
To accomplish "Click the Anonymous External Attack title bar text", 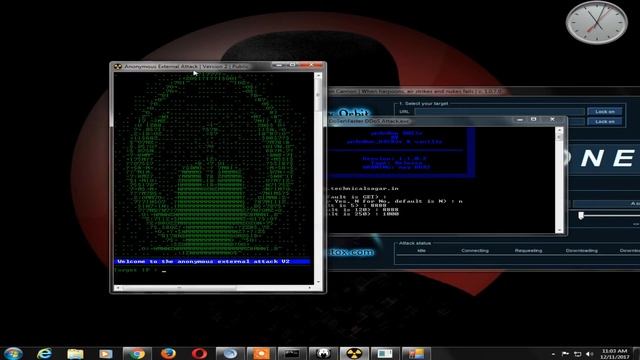I will coord(186,66).
